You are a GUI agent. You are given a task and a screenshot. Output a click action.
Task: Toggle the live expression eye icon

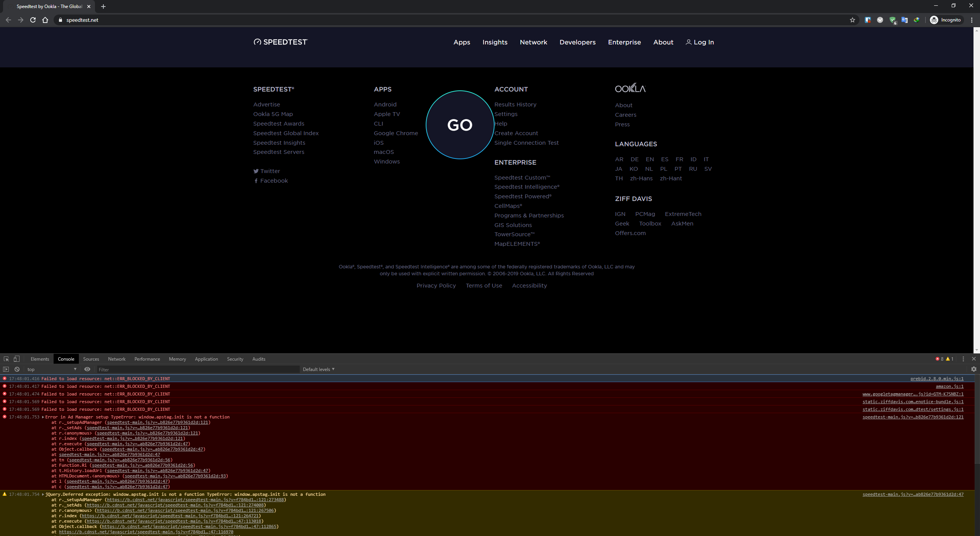[x=87, y=369]
